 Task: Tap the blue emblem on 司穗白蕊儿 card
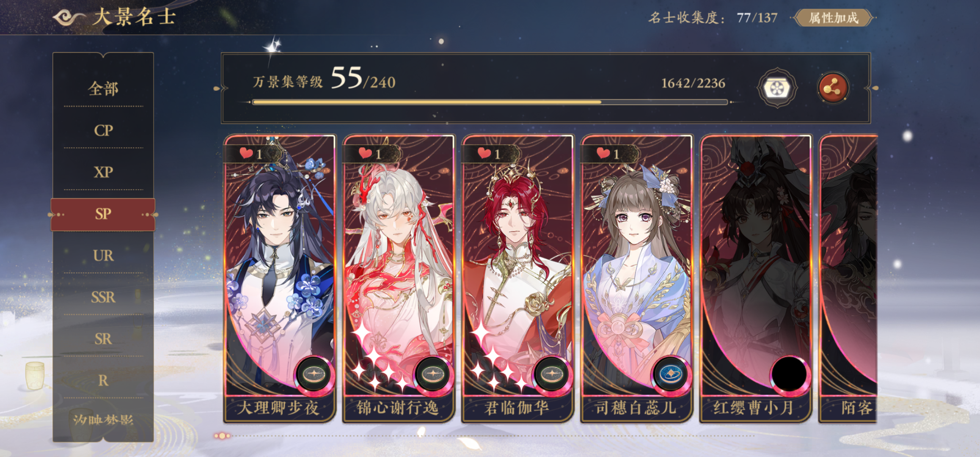671,374
